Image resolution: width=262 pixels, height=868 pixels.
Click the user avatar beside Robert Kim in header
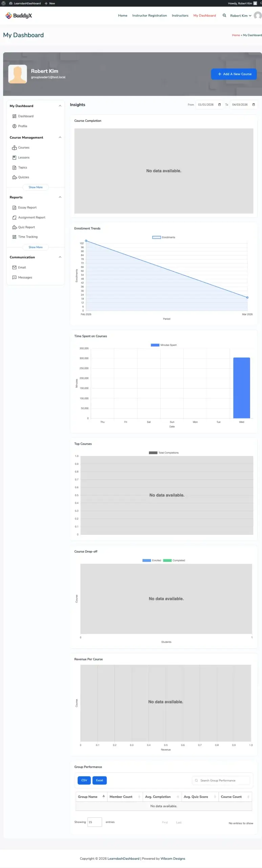[258, 16]
